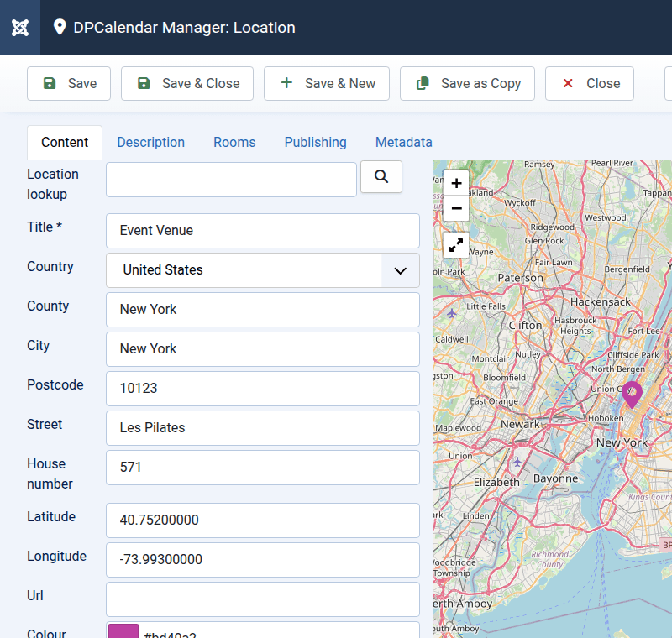Click the Street field containing Les Pilates

262,428
